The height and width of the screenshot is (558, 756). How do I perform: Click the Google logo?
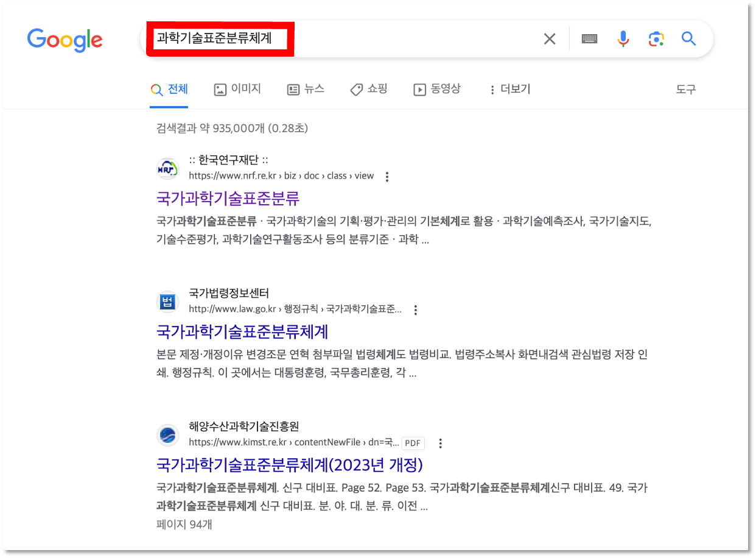pos(65,40)
